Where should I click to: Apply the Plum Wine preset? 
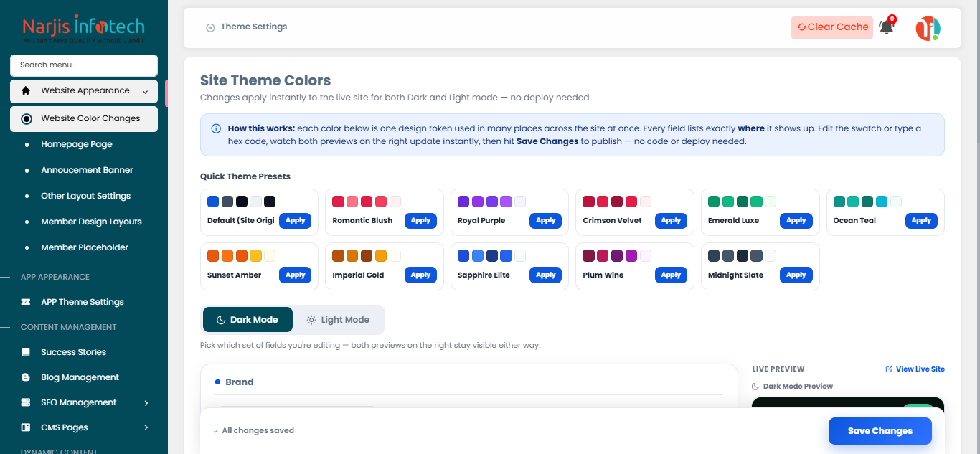pyautogui.click(x=671, y=275)
